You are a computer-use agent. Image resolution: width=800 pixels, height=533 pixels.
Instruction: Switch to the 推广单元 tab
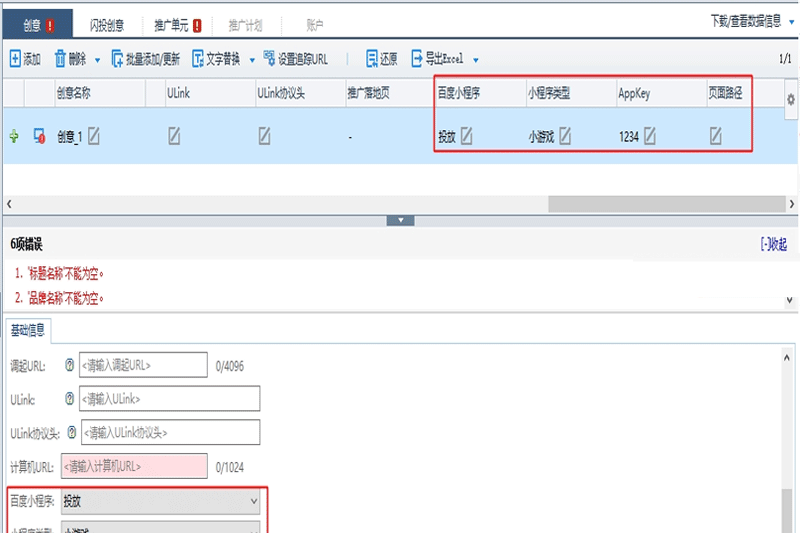(177, 23)
